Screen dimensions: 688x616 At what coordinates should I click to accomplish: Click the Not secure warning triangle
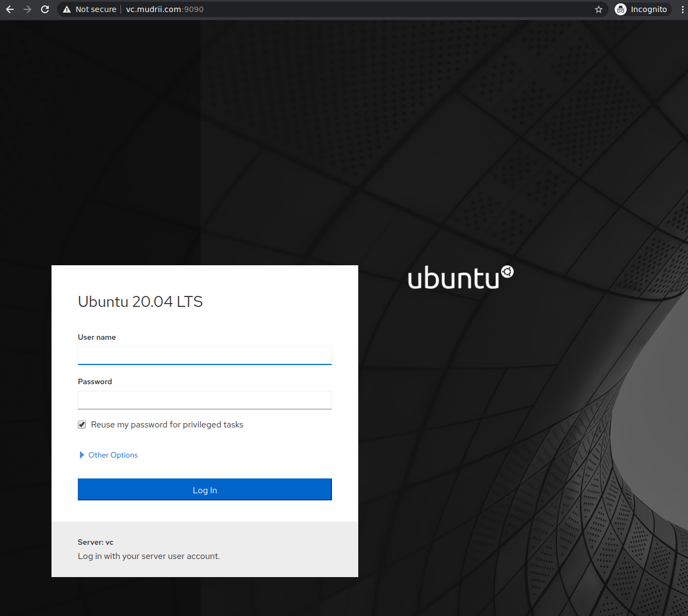67,9
